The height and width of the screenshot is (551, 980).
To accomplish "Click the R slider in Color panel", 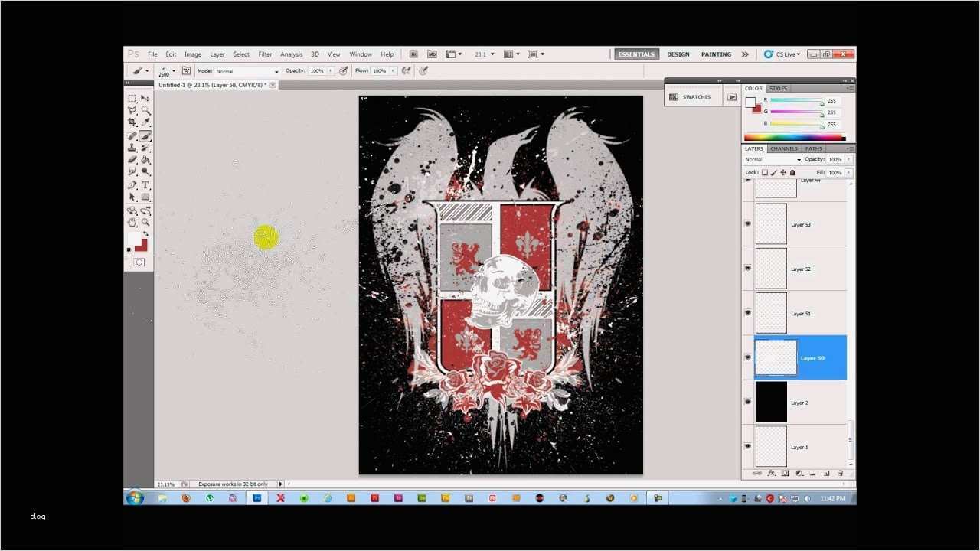I will tap(796, 102).
